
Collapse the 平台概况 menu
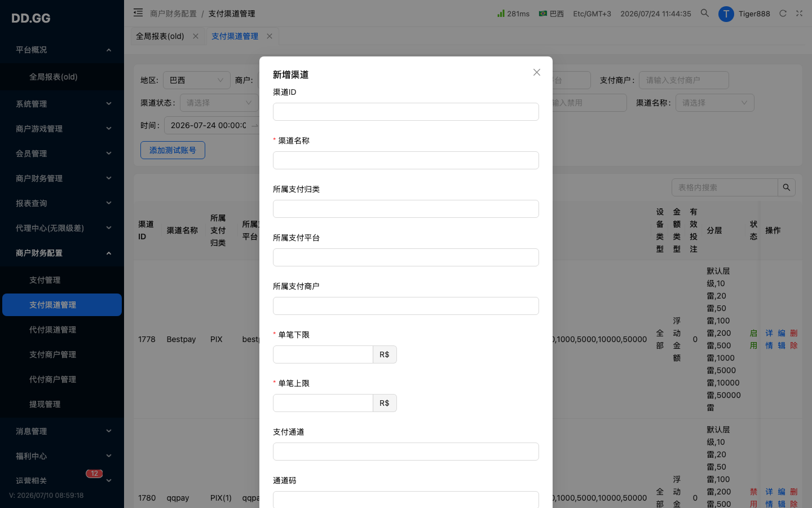pyautogui.click(x=62, y=50)
